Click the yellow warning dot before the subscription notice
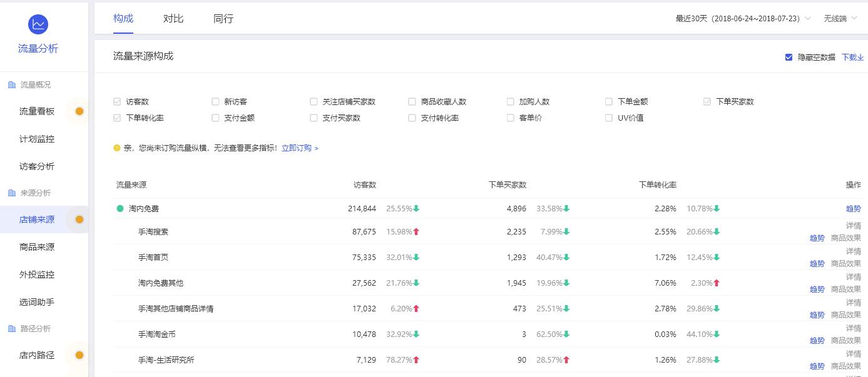The height and width of the screenshot is (377, 868). pos(117,148)
